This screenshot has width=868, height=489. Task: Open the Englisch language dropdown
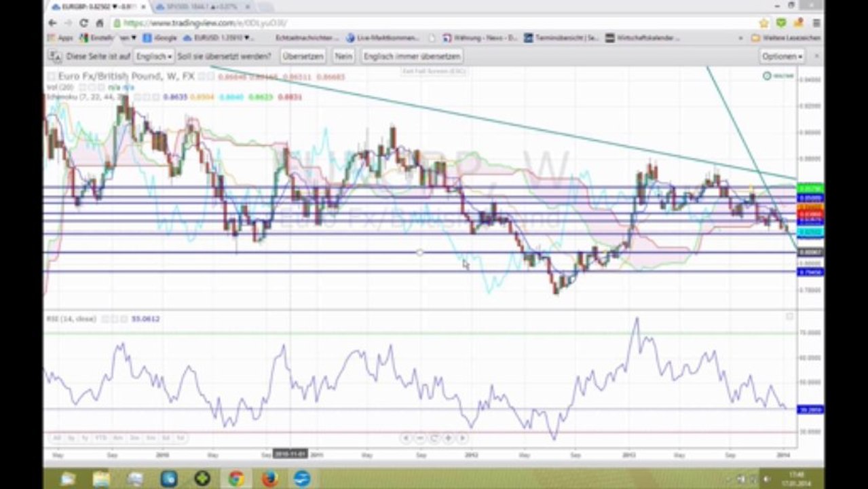click(x=153, y=56)
